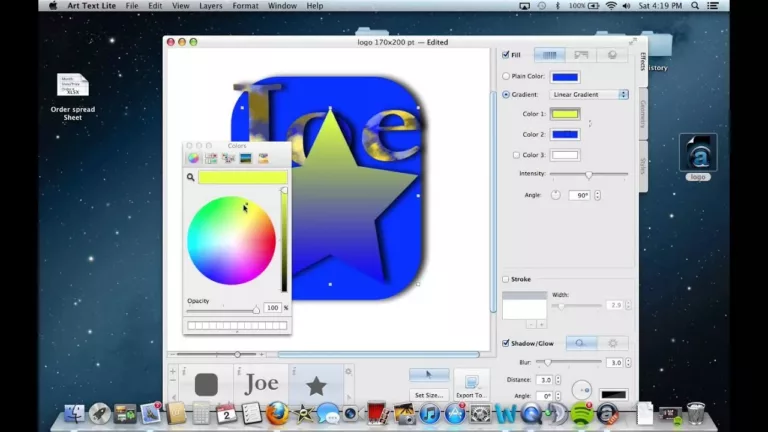Toggle the Fill checkbox
The height and width of the screenshot is (432, 768).
click(x=505, y=54)
